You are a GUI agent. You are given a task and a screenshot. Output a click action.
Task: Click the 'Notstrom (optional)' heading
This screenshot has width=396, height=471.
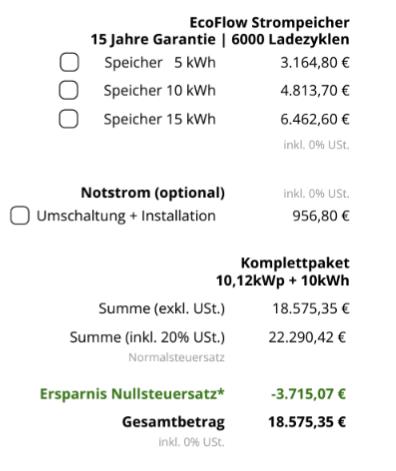(x=153, y=193)
